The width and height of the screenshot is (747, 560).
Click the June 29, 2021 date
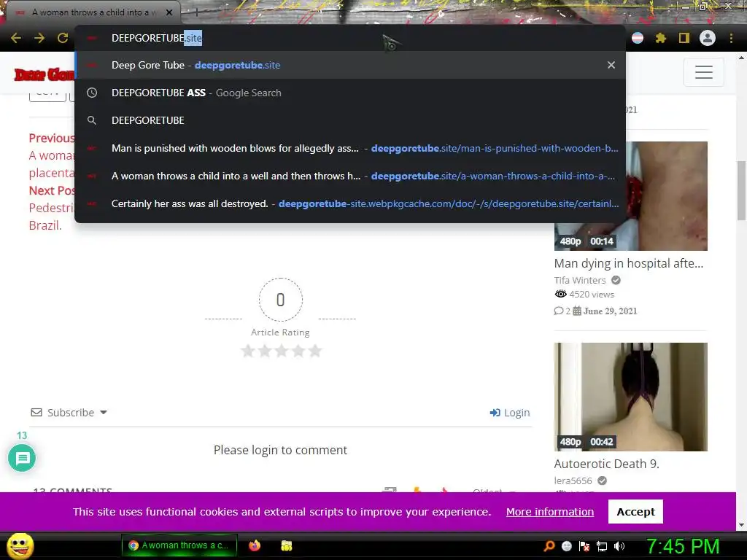click(610, 311)
